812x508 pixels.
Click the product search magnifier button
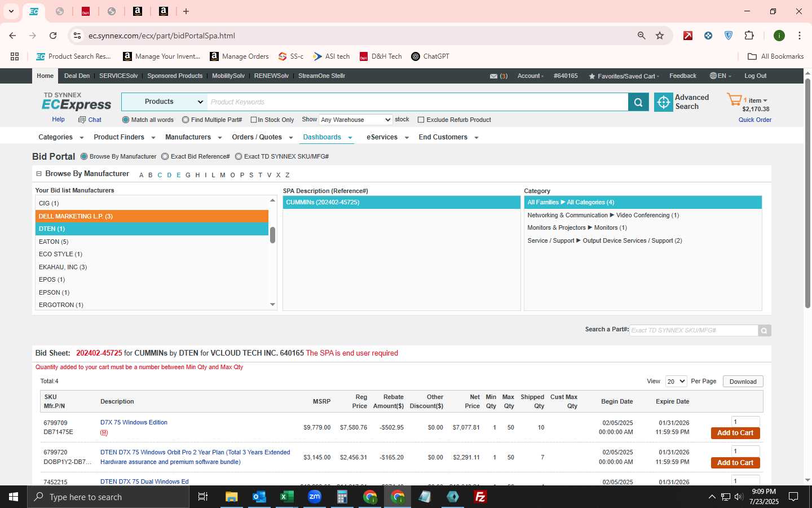638,102
